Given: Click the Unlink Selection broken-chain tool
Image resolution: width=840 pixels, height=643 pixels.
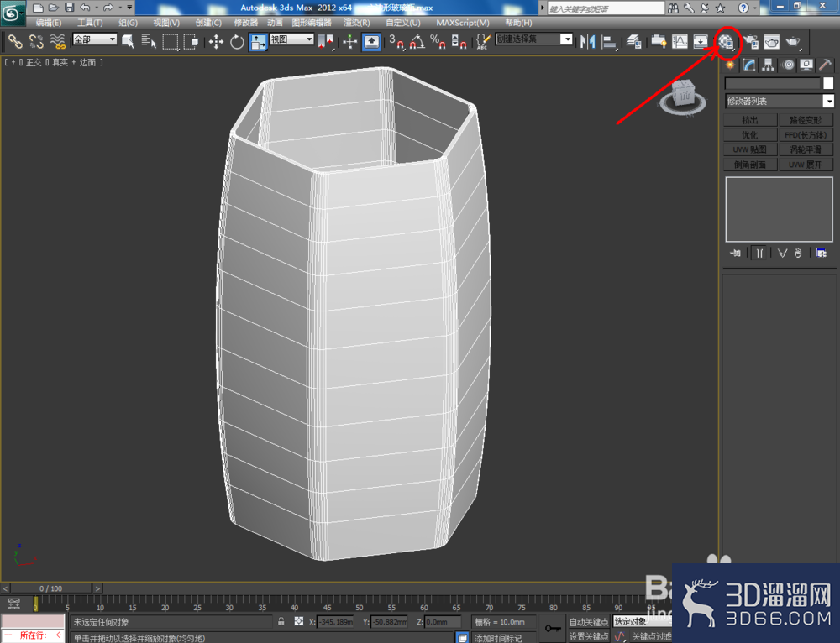Looking at the screenshot, I should pos(36,41).
